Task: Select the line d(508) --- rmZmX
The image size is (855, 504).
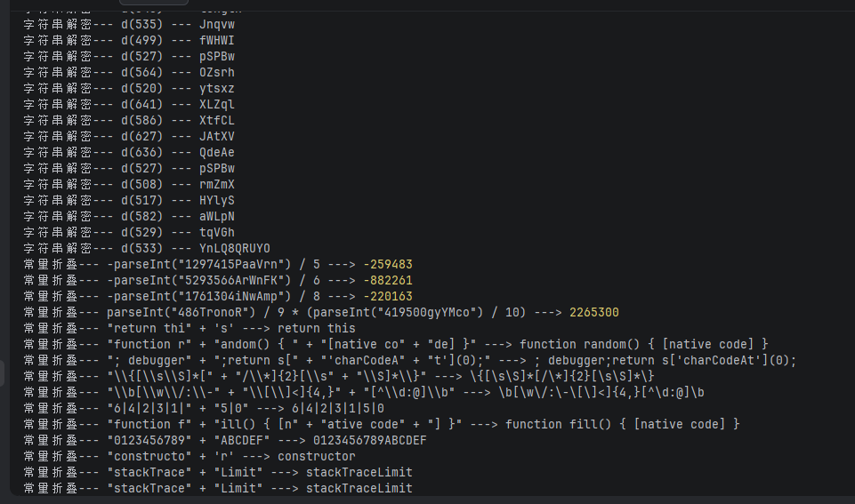Action: (x=129, y=184)
